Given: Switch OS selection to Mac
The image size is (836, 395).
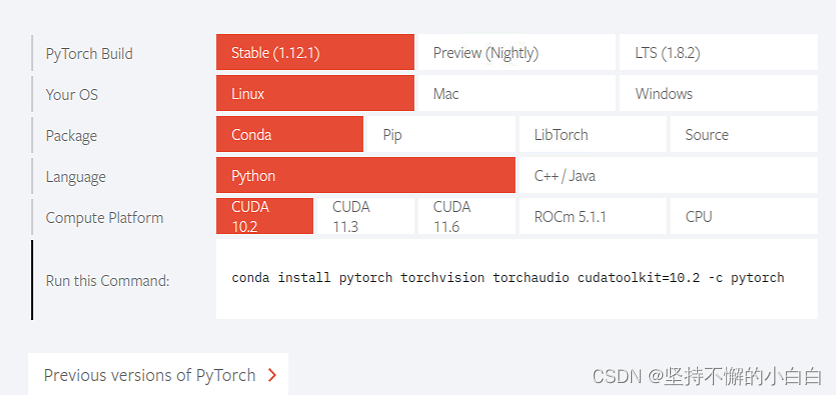Looking at the screenshot, I should coord(517,93).
